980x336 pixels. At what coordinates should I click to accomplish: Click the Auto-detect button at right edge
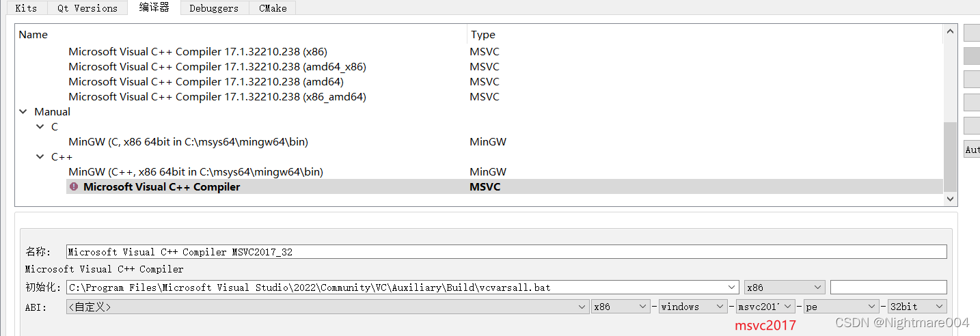[x=972, y=150]
